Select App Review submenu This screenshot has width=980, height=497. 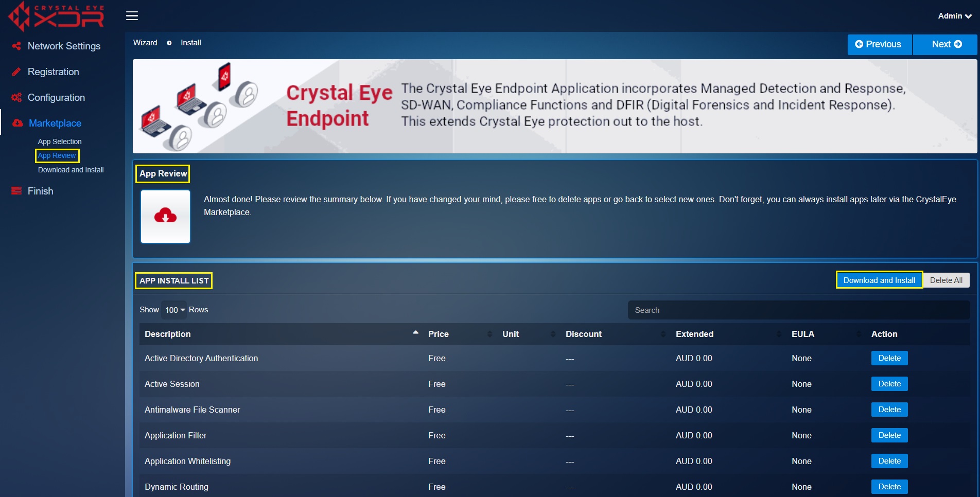point(57,155)
